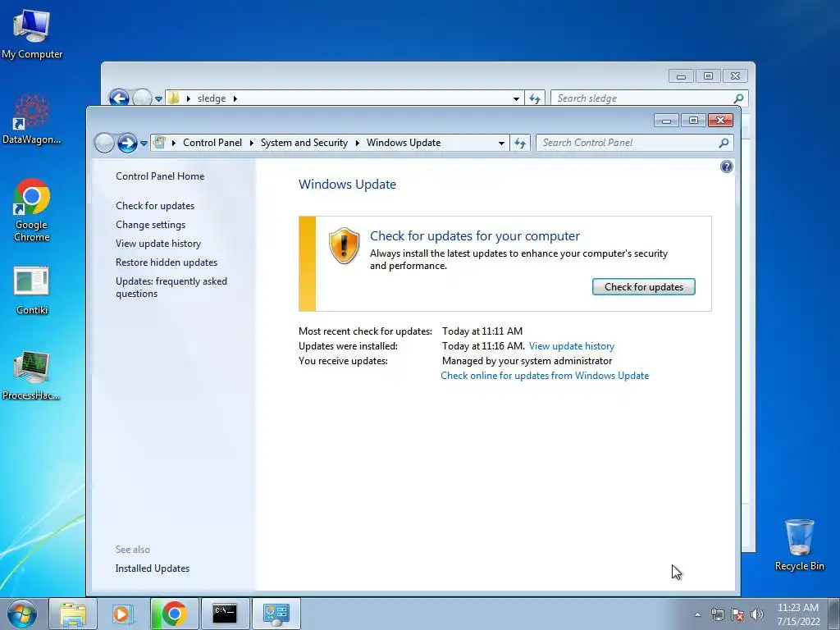Open the ProcessHacker desktop icon

click(32, 375)
